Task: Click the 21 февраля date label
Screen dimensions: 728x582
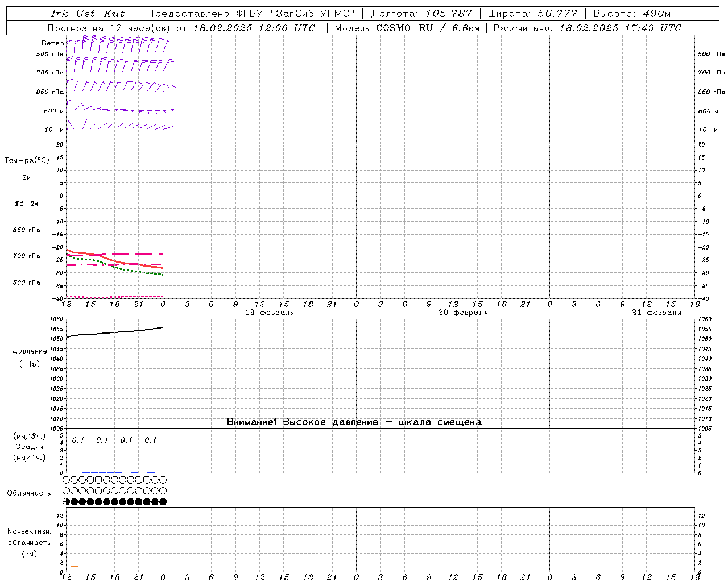Action: pyautogui.click(x=656, y=313)
